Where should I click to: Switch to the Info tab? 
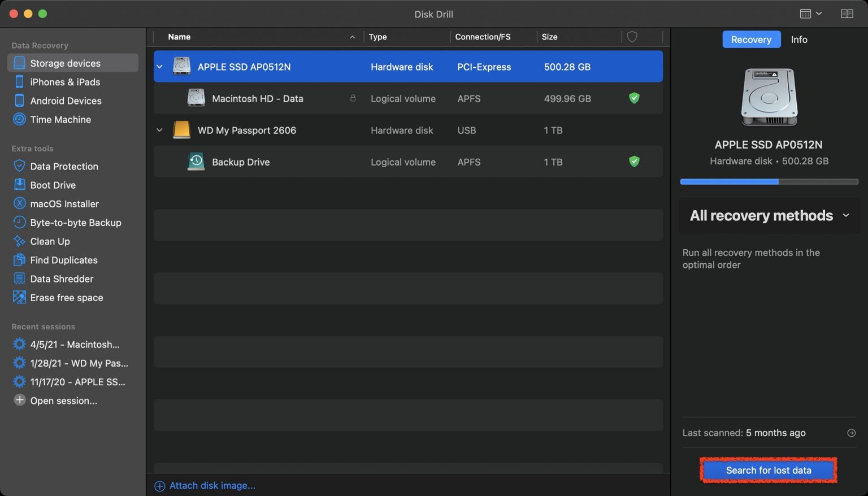[798, 40]
